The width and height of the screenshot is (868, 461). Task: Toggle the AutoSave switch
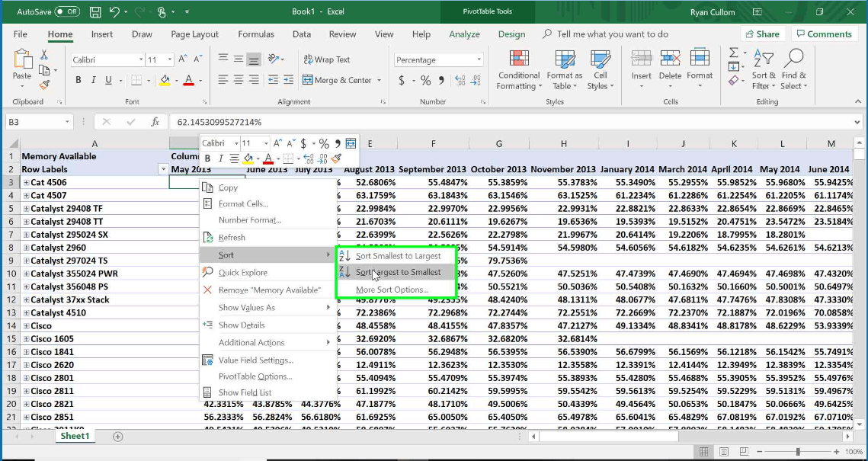66,11
